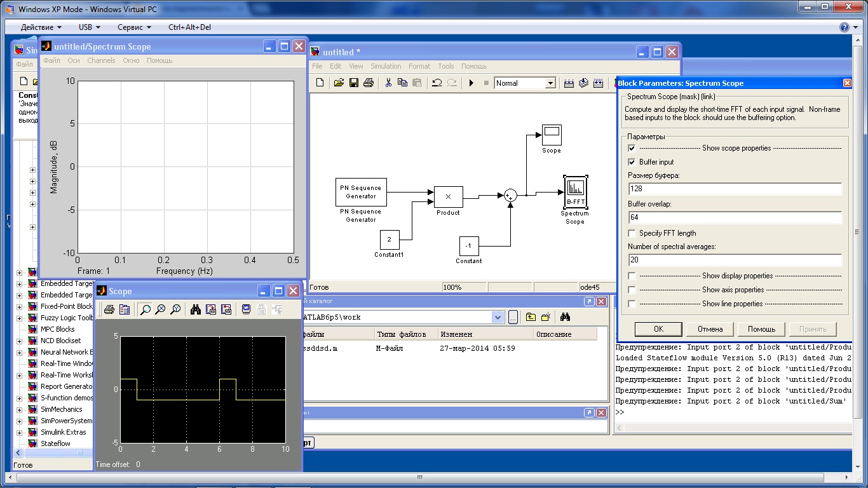Toggle the Buffer input checkbox
This screenshot has height=488, width=868.
pos(632,162)
